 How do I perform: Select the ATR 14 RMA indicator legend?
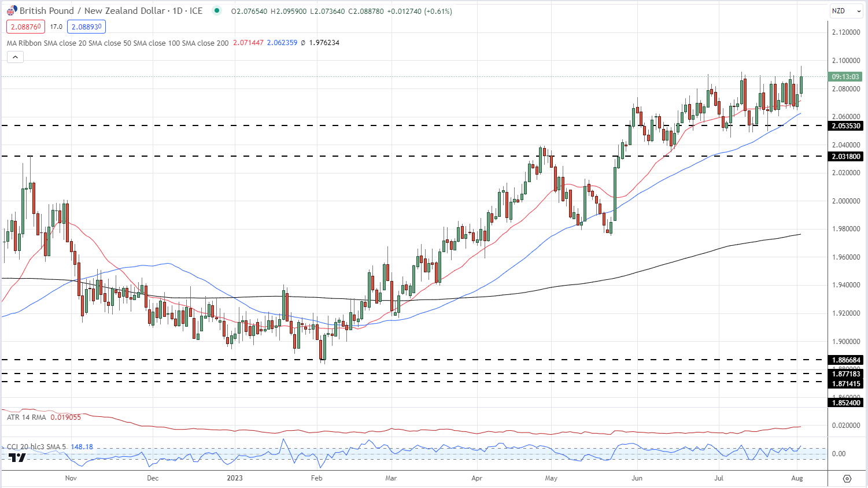(26, 417)
